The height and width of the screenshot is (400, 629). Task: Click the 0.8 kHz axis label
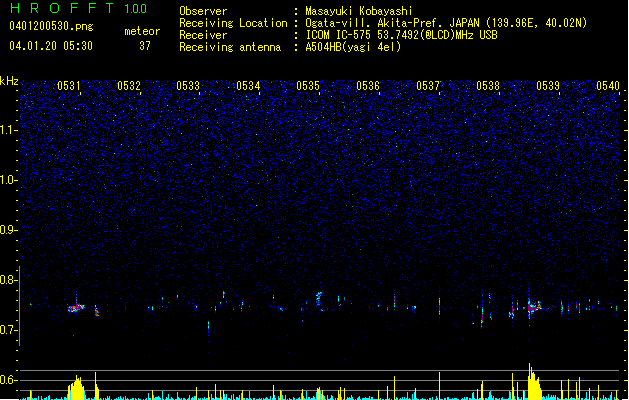(8, 280)
